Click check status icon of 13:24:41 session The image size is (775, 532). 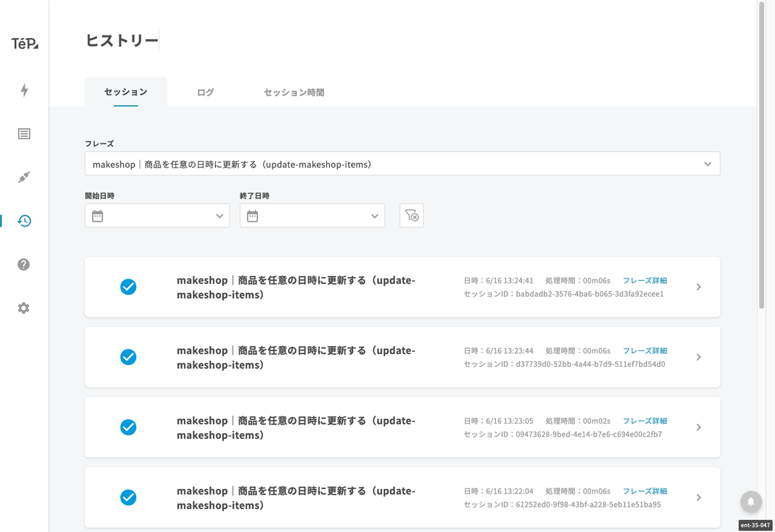(128, 287)
